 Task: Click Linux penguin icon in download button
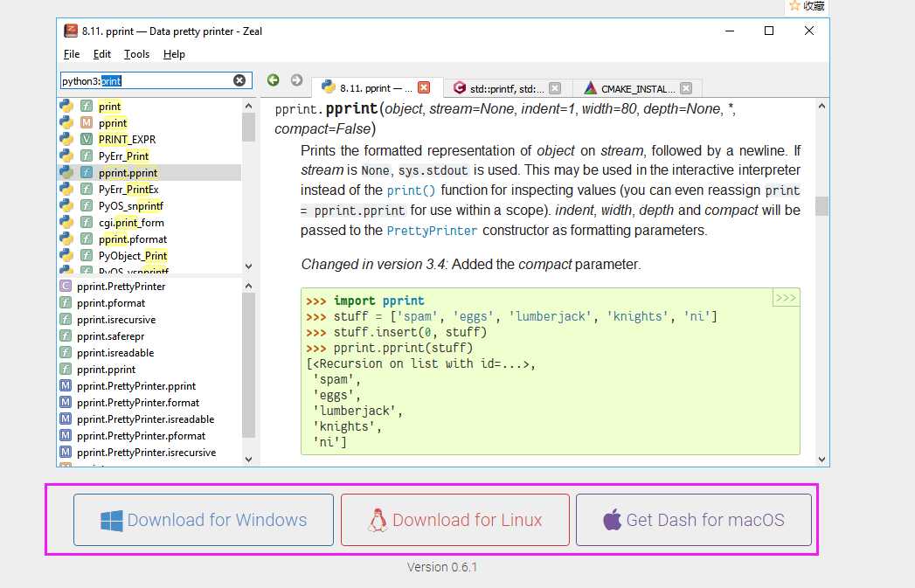(x=378, y=520)
